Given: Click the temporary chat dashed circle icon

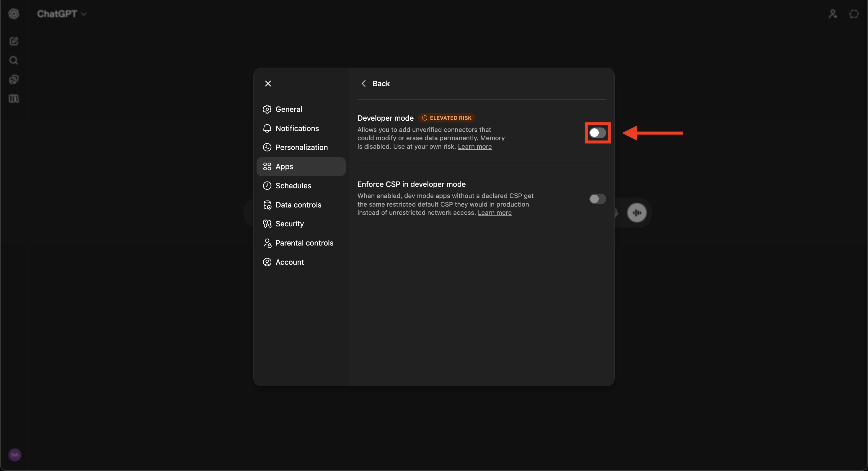Looking at the screenshot, I should coord(854,14).
